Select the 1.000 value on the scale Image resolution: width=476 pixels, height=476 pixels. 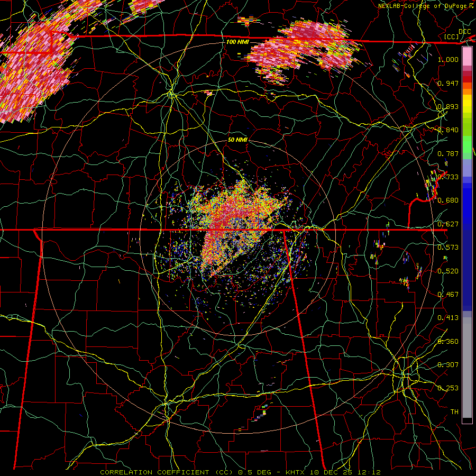click(448, 59)
